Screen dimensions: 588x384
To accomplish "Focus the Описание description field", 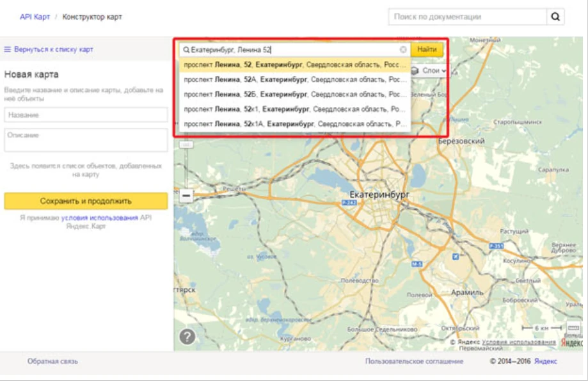I will click(x=86, y=140).
